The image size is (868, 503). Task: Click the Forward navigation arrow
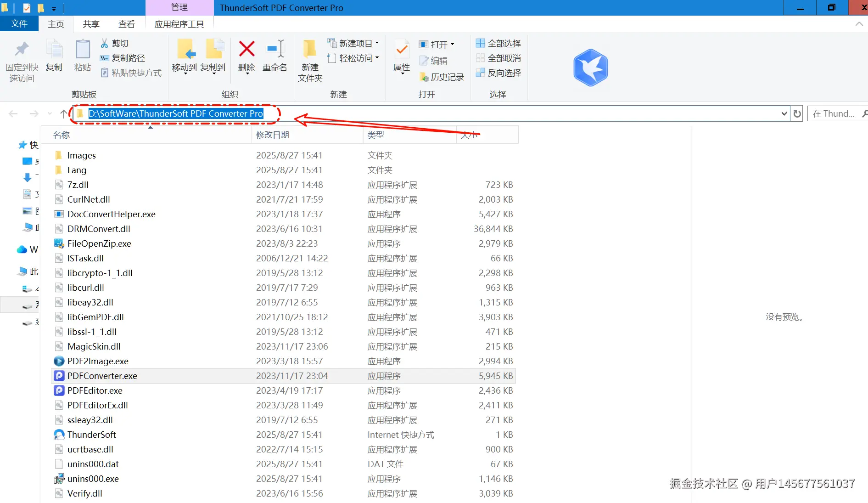tap(34, 113)
